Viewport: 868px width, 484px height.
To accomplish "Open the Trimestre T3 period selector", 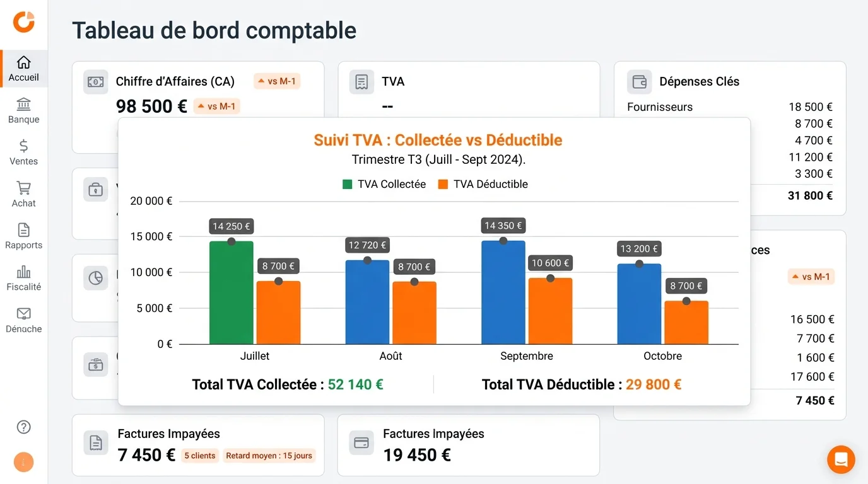I will tap(438, 159).
